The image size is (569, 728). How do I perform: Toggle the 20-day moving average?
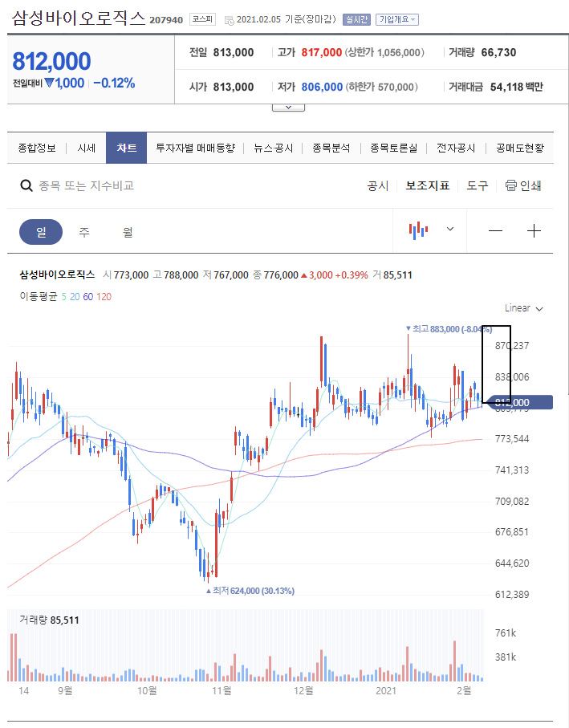tap(75, 297)
